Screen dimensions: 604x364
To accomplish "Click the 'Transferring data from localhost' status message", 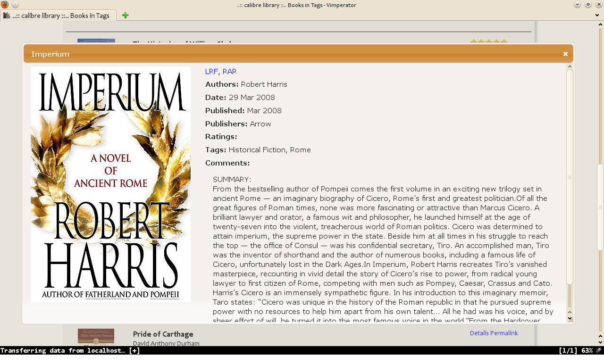I will (x=63, y=351).
